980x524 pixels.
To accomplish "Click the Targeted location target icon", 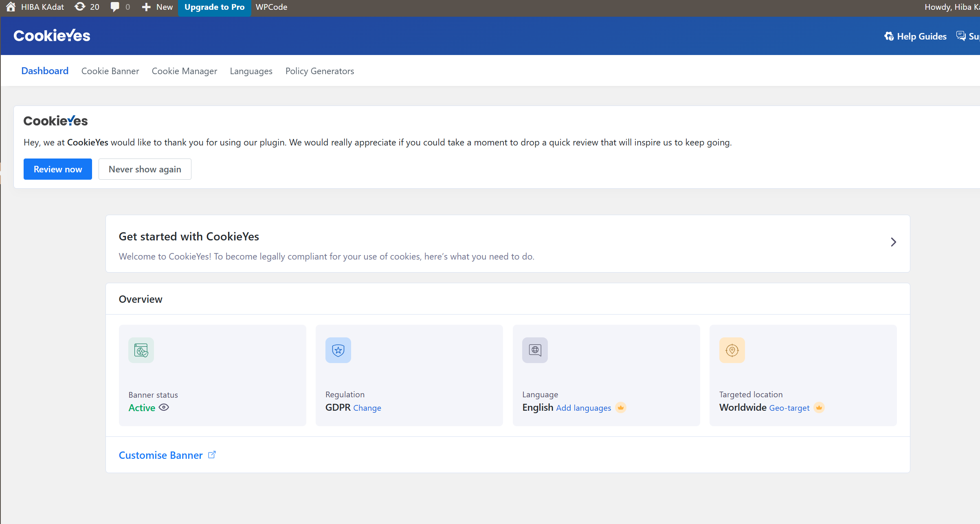I will [x=732, y=350].
